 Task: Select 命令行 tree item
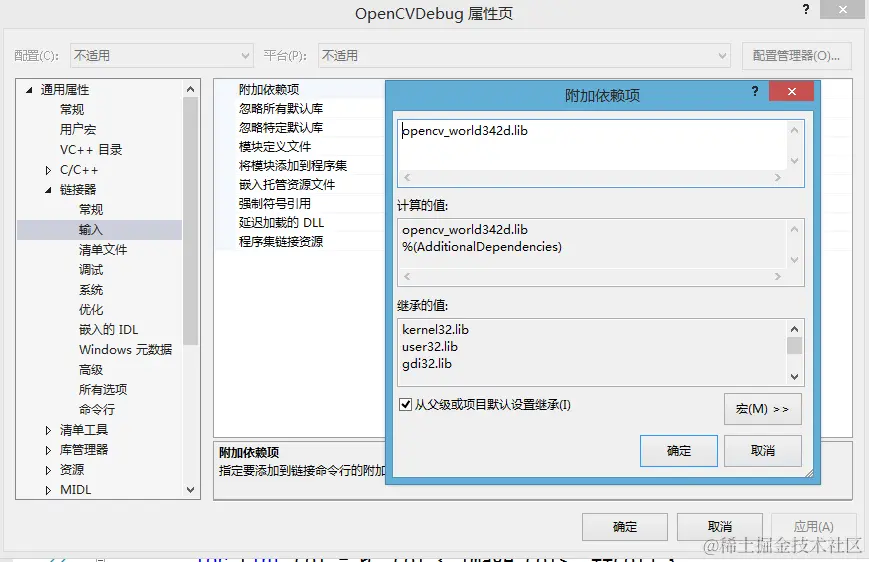point(97,410)
